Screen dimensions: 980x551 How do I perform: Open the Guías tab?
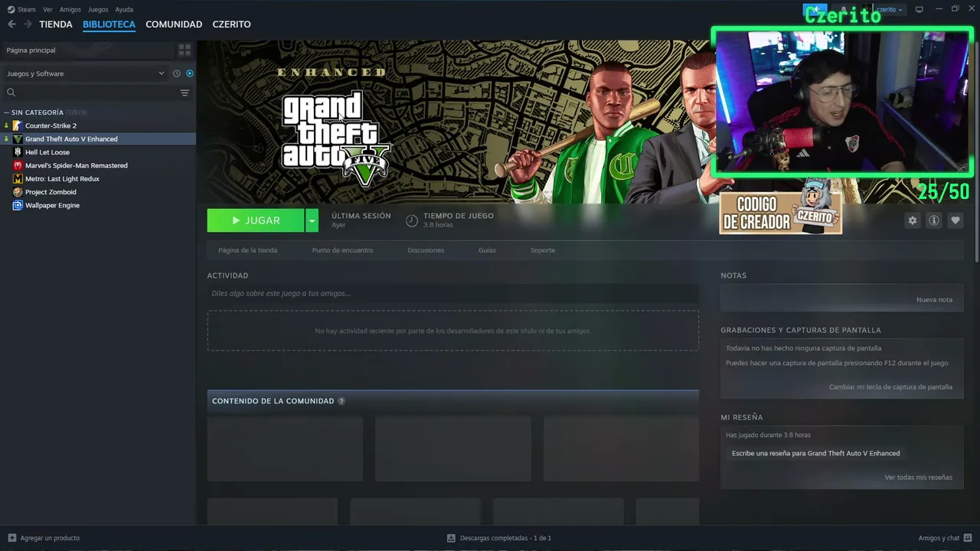(x=487, y=250)
